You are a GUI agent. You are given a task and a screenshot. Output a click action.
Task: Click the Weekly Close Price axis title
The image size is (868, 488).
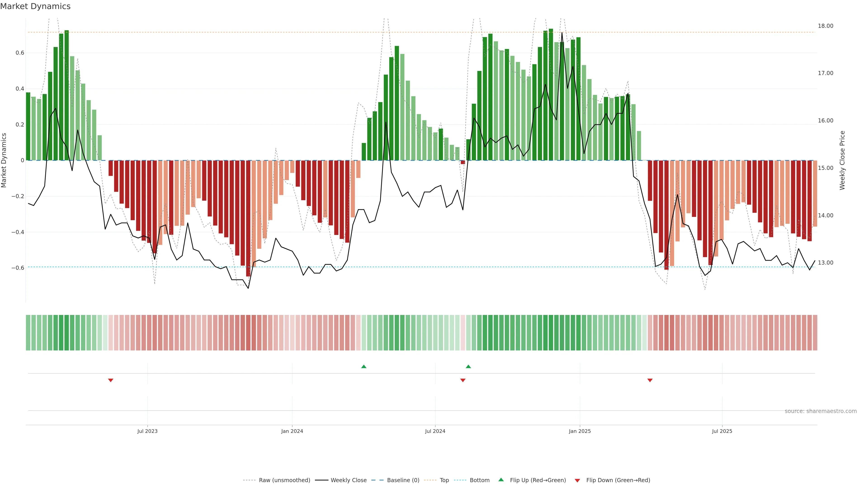coord(842,160)
